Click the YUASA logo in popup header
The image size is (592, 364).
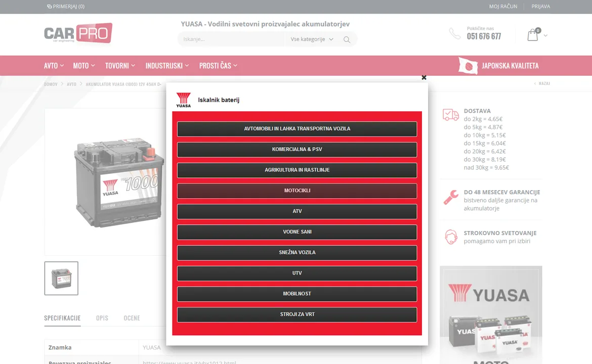coord(184,100)
